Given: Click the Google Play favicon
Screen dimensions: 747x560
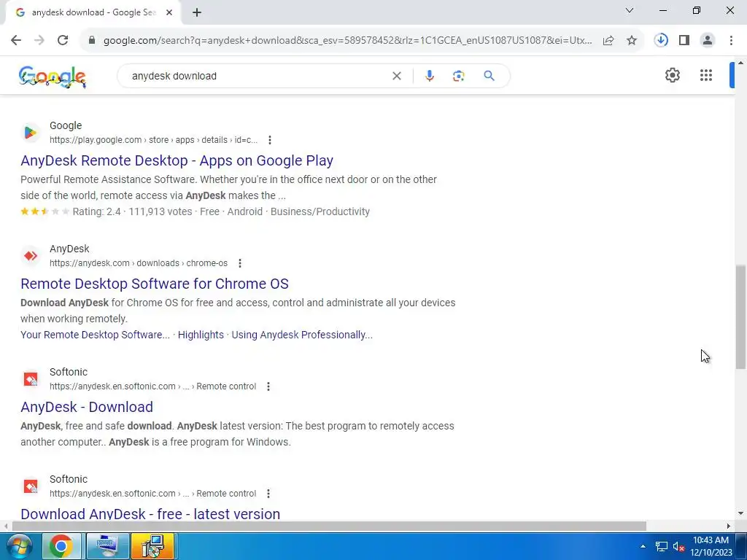Looking at the screenshot, I should (31, 133).
